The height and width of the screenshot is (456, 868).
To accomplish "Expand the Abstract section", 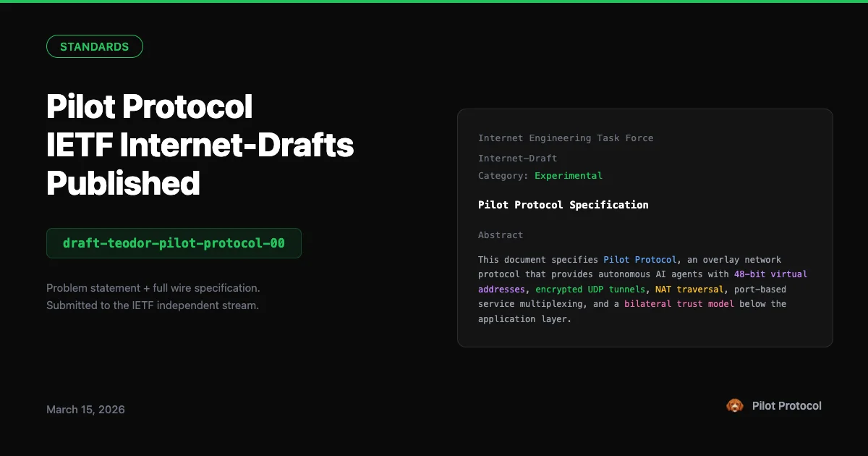I will (x=500, y=235).
